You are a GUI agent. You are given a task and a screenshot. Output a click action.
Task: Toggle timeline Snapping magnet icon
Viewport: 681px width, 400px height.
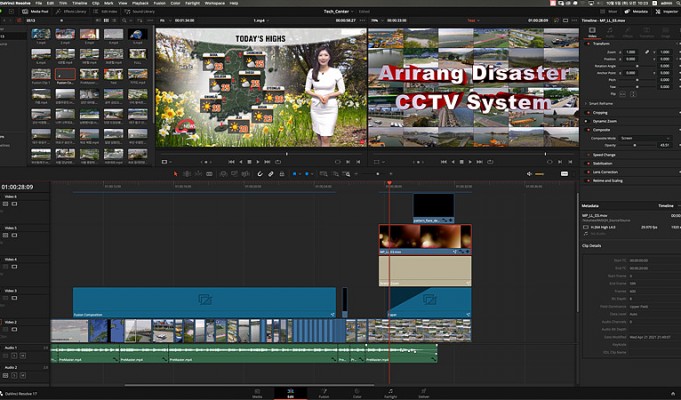tap(260, 174)
